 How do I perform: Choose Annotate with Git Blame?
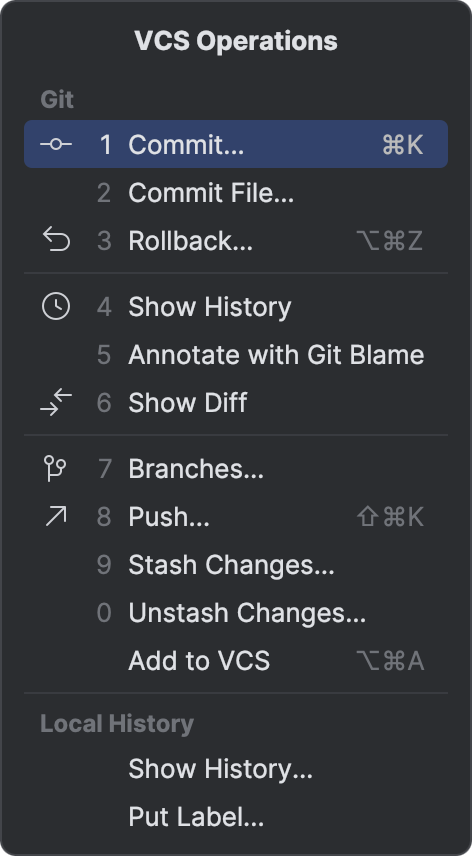pos(236,355)
